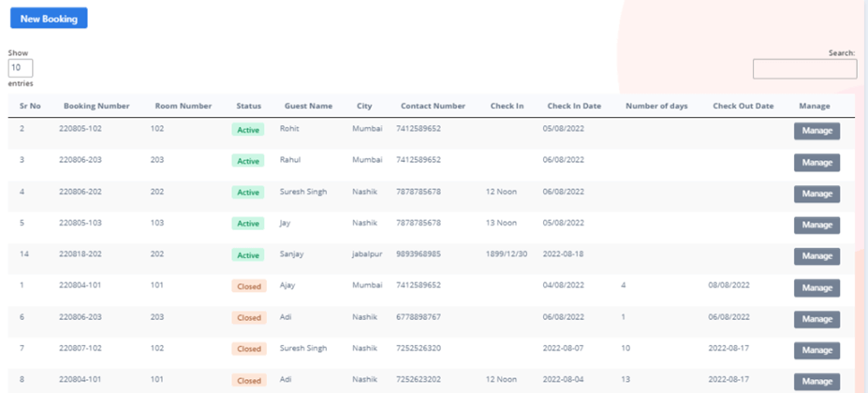This screenshot has width=868, height=393.
Task: Click contact number 7252623202
Action: point(419,380)
